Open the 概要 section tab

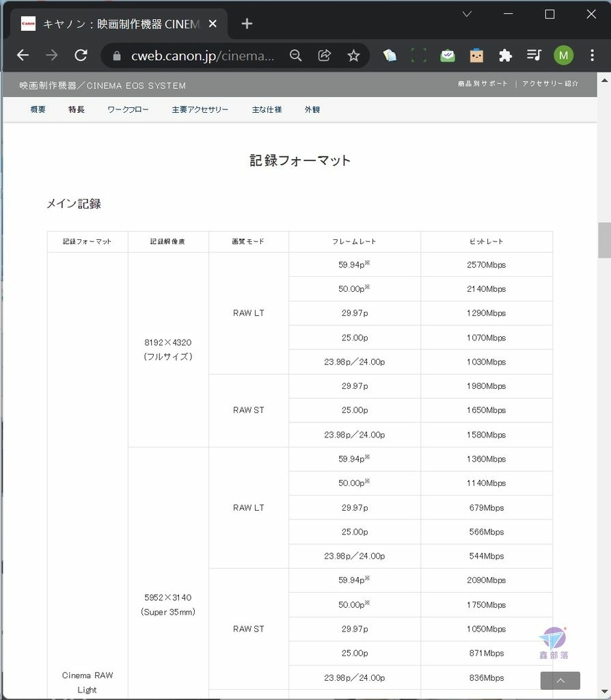38,109
